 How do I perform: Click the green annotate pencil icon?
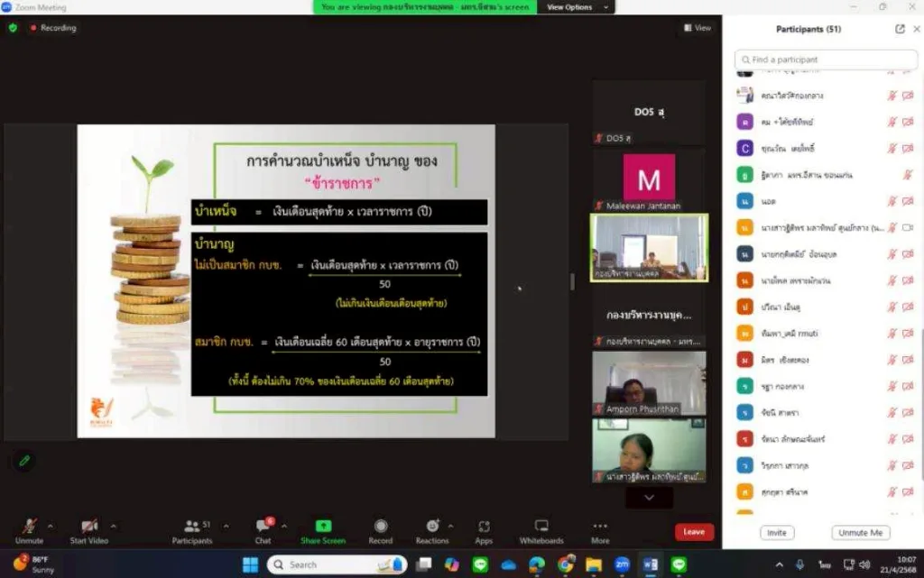point(25,461)
